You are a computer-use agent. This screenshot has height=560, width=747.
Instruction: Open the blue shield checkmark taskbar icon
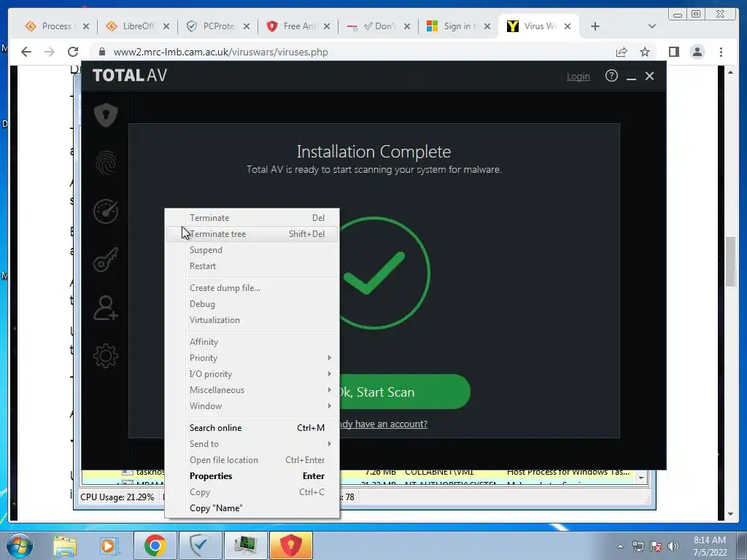coord(200,545)
